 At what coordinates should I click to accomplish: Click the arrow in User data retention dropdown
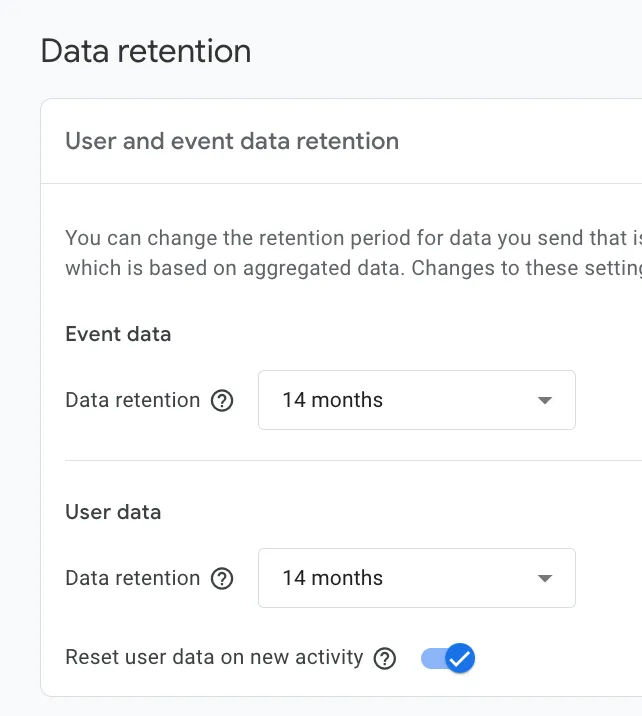click(545, 578)
